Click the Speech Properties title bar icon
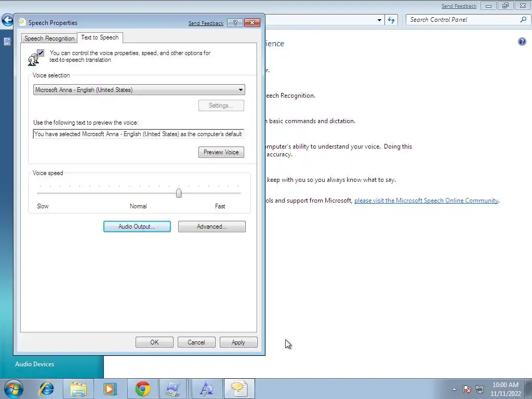Screen dimensions: 532x399 [x=22, y=22]
